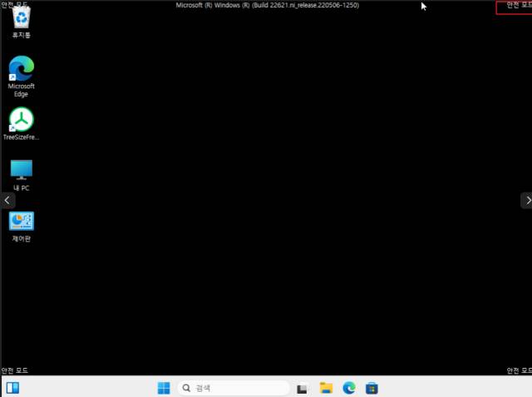The width and height of the screenshot is (532, 397).
Task: Open the Widgets panel taskbar button
Action: tap(12, 388)
